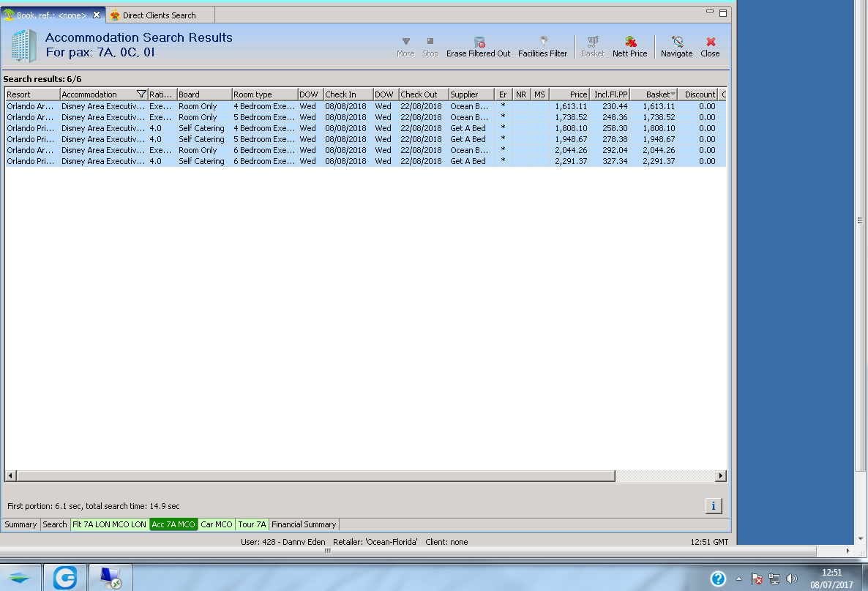This screenshot has height=591, width=868.
Task: Close the Book ref none tab
Action: click(x=97, y=15)
